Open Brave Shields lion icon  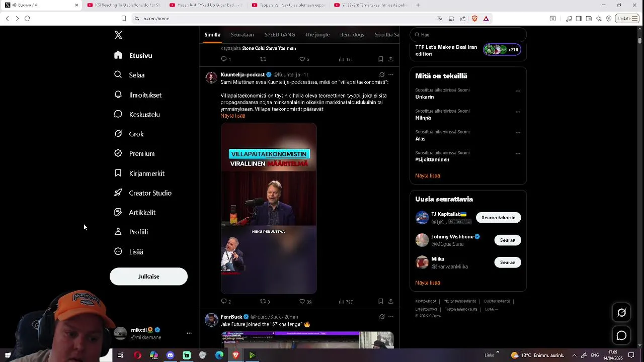click(x=474, y=19)
